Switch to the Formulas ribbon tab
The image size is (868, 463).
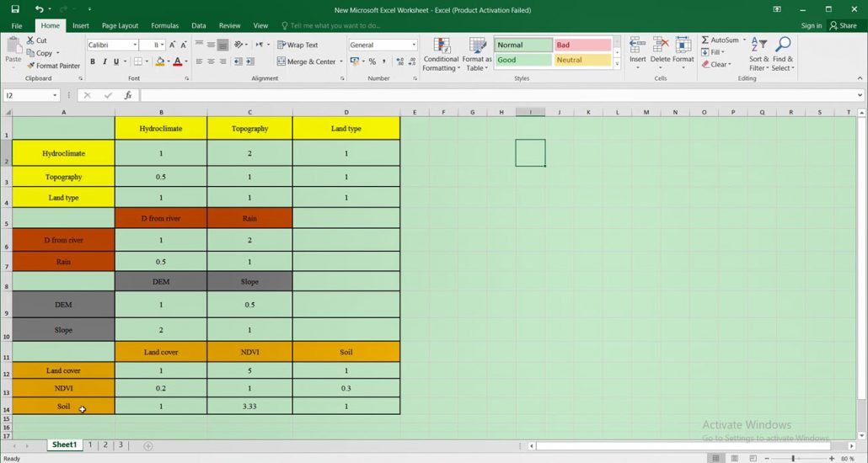click(x=164, y=26)
